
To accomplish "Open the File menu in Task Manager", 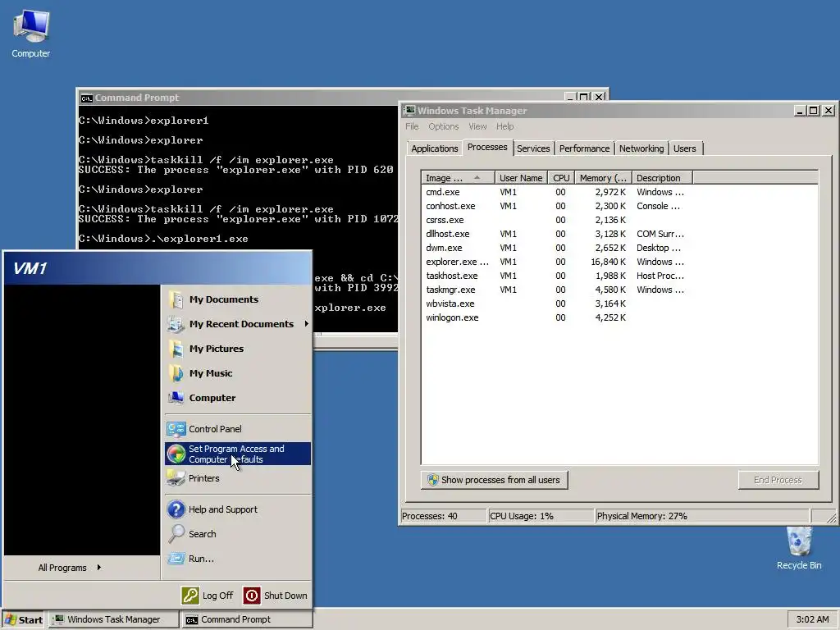I will 412,126.
